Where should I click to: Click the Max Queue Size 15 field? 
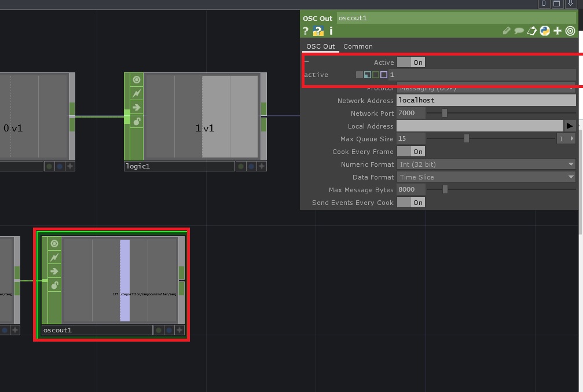point(411,139)
